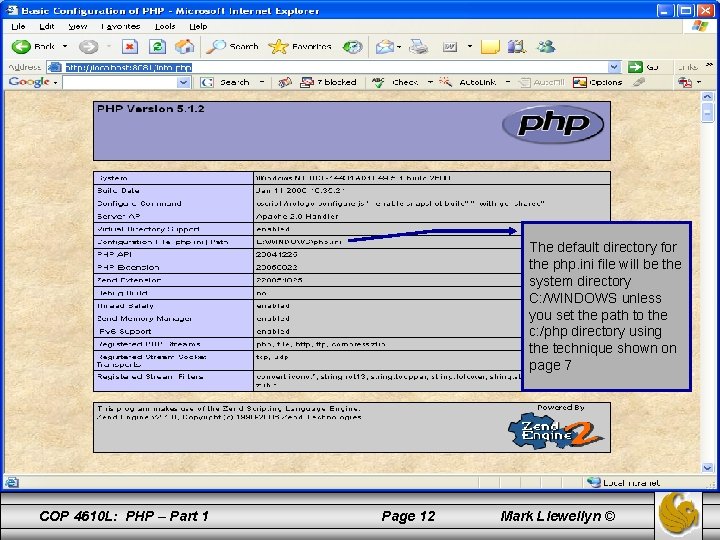720x540 pixels.
Task: Click the Links toolbar label
Action: [x=687, y=67]
